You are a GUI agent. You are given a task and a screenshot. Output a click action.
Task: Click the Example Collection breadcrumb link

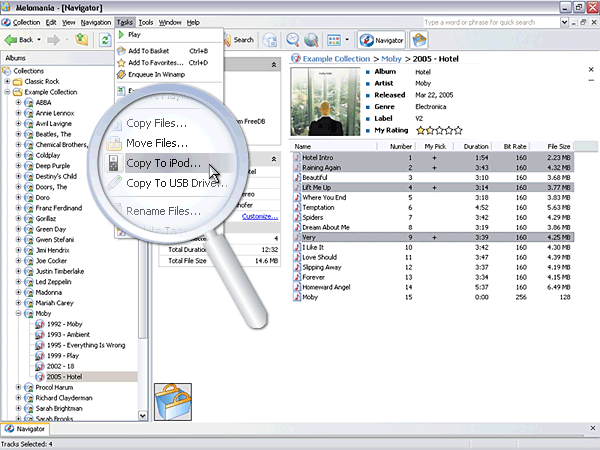click(336, 59)
